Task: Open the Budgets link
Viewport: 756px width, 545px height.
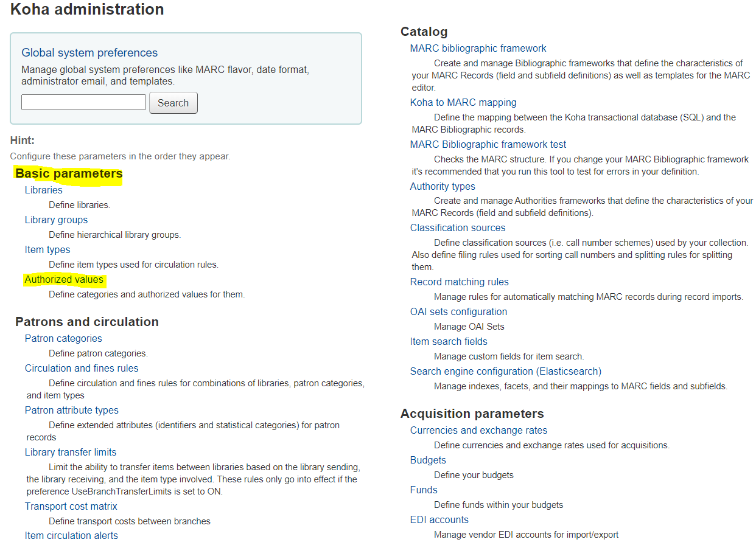Action: pyautogui.click(x=428, y=460)
